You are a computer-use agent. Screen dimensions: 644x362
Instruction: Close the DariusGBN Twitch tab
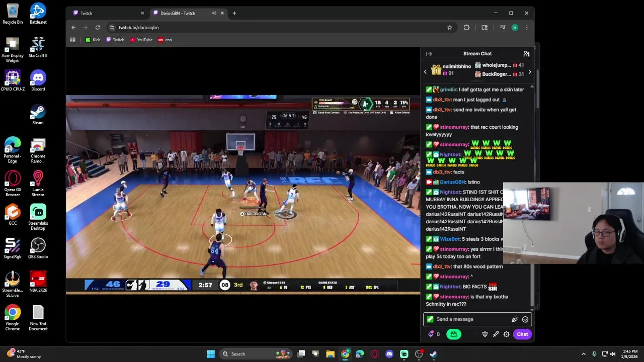222,13
